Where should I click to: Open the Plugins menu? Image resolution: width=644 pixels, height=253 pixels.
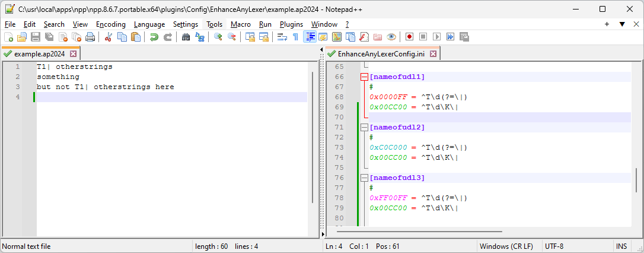pos(291,24)
